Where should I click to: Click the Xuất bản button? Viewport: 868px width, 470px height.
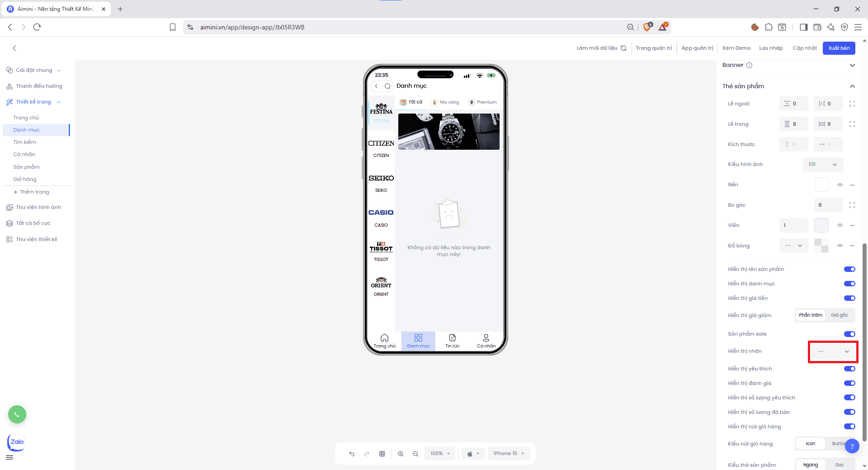tap(839, 48)
